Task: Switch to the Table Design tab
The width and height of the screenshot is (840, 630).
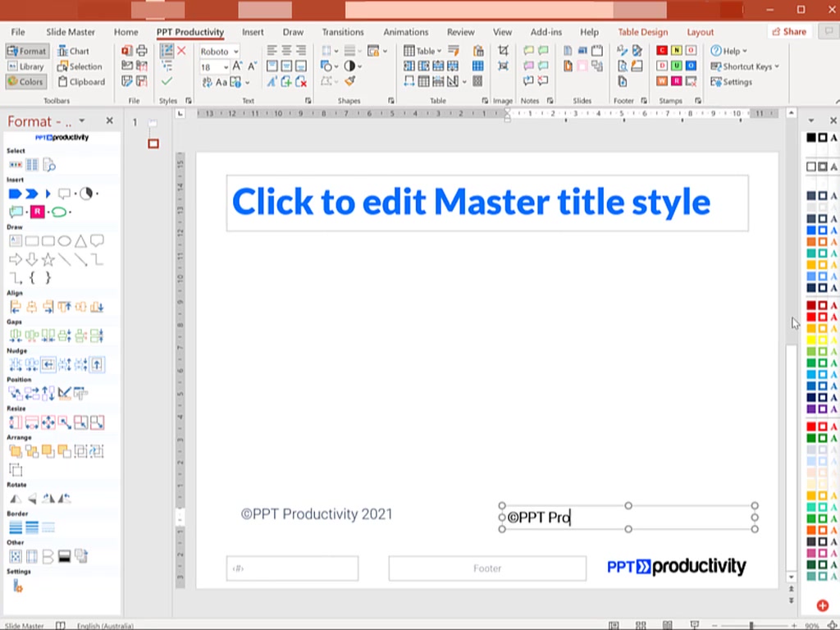Action: [x=643, y=32]
